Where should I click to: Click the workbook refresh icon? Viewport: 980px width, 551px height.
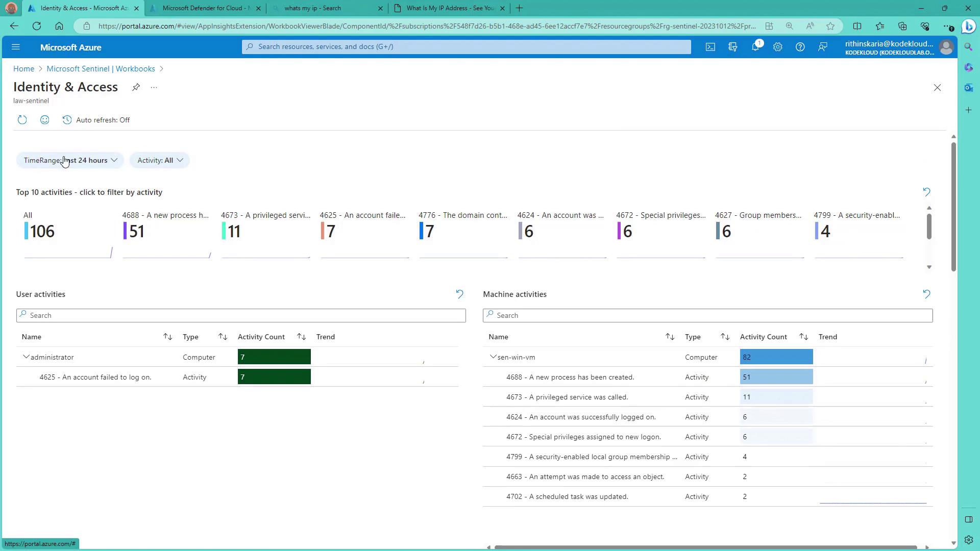point(22,120)
